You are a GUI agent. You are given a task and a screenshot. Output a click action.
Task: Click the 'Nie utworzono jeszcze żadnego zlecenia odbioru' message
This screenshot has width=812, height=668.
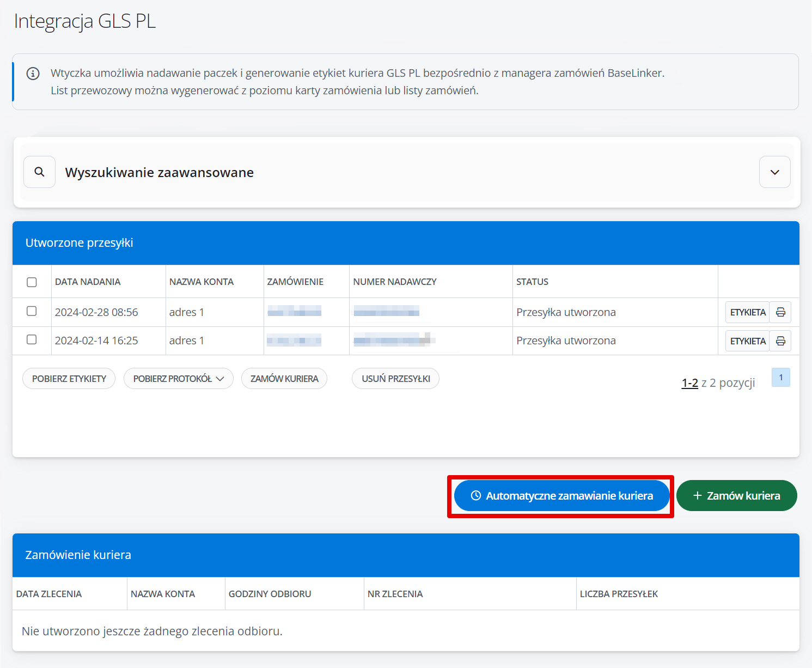click(x=152, y=631)
